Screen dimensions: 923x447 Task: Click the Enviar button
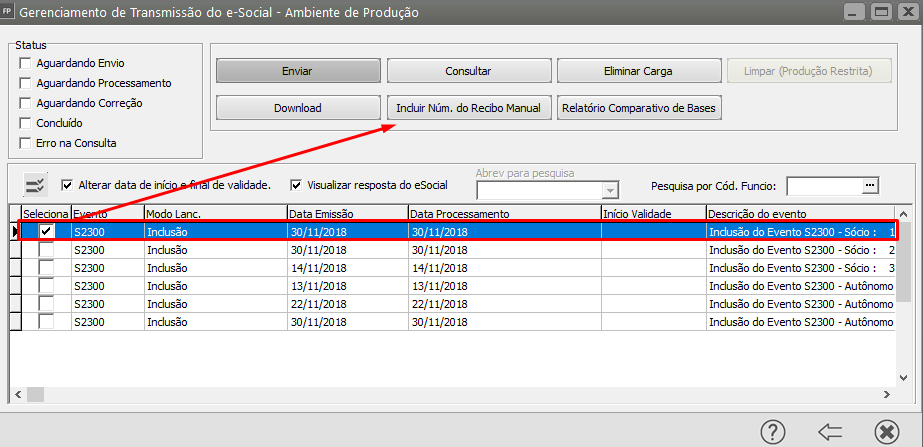[298, 71]
